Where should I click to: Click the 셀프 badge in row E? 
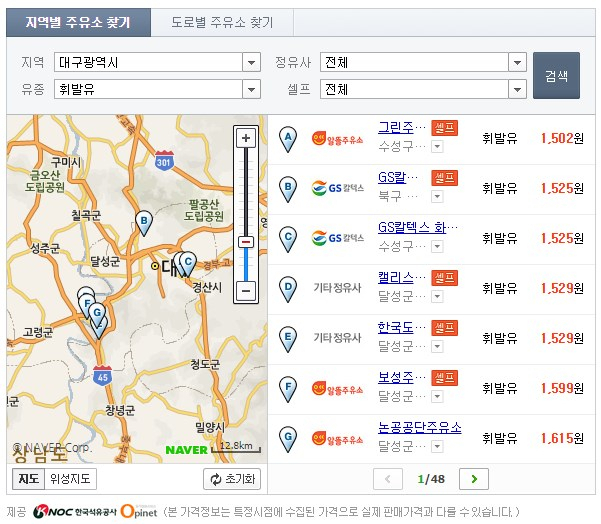click(x=445, y=328)
